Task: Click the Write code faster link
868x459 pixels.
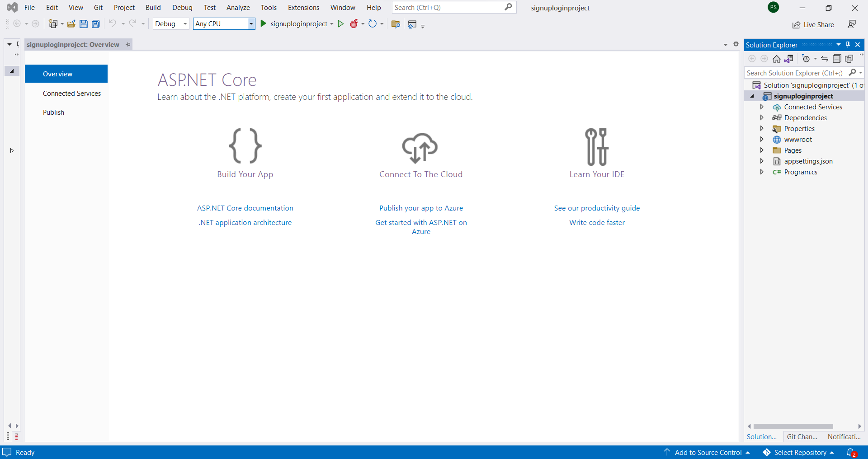Action: pos(597,223)
